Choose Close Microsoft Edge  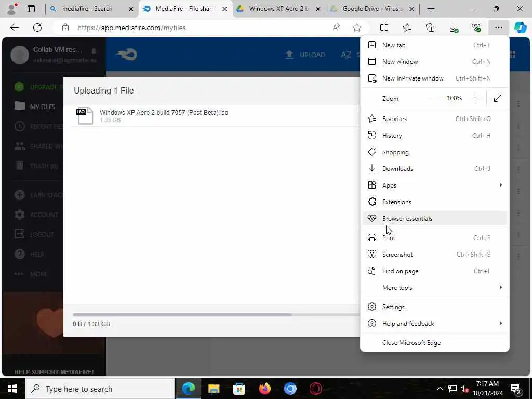pyautogui.click(x=435, y=343)
